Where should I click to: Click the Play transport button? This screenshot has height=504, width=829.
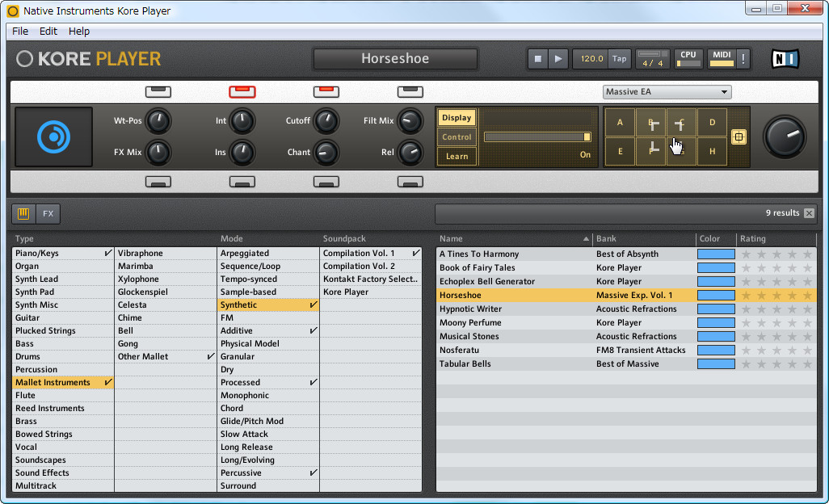tap(558, 59)
